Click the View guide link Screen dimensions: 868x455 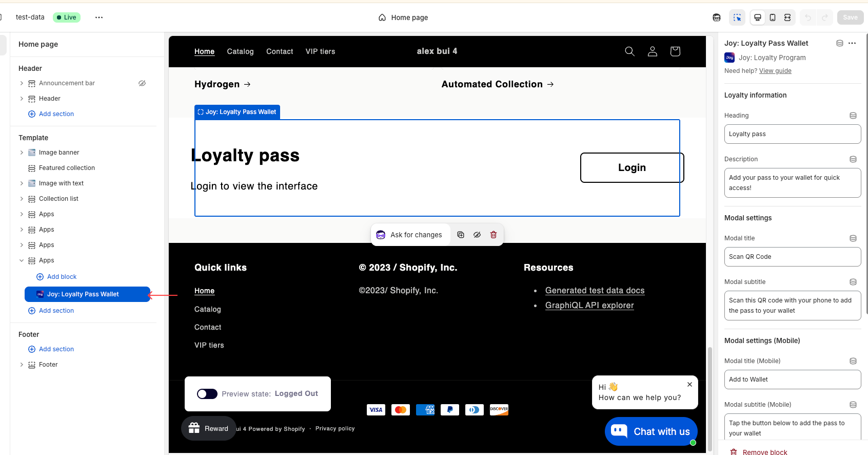click(775, 71)
